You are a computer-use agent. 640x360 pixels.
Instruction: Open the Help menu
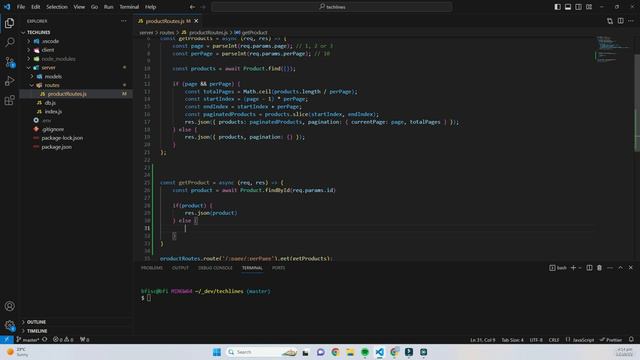(151, 7)
